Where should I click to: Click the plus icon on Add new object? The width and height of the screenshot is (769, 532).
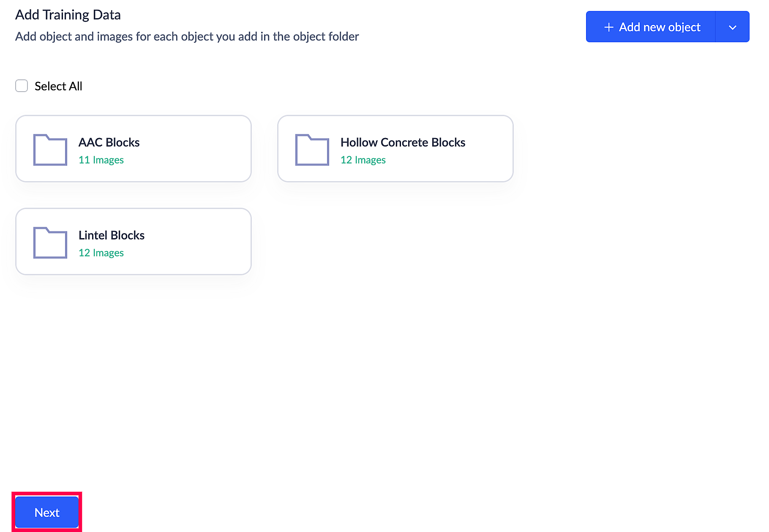(x=608, y=27)
